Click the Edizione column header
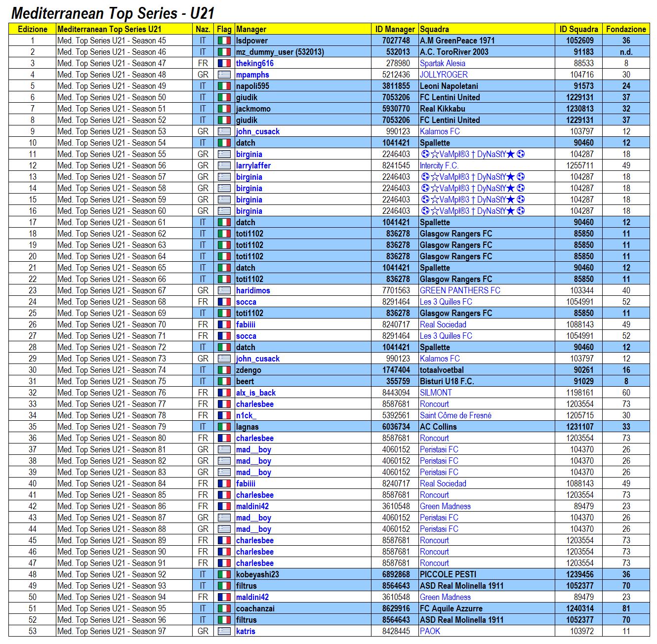Screen dimensions: 657x644 [x=33, y=29]
